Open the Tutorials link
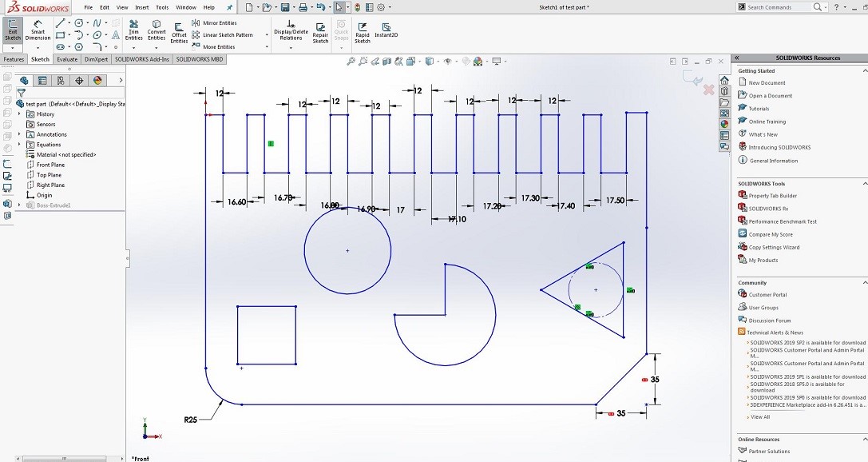Image resolution: width=868 pixels, height=462 pixels. pos(759,109)
